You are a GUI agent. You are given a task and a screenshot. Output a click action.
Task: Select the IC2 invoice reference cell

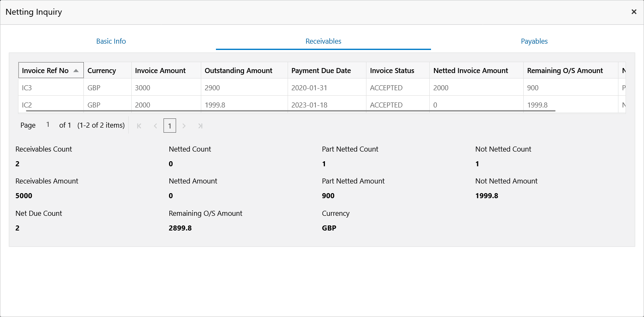[x=51, y=105]
